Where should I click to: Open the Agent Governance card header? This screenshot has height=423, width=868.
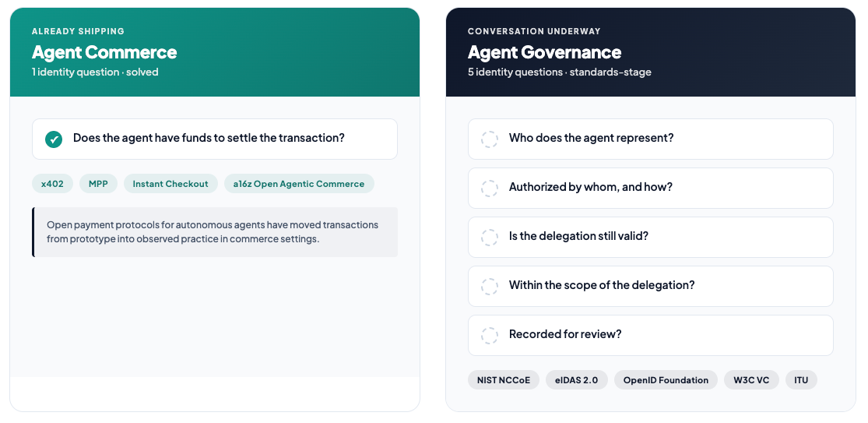[x=651, y=52]
